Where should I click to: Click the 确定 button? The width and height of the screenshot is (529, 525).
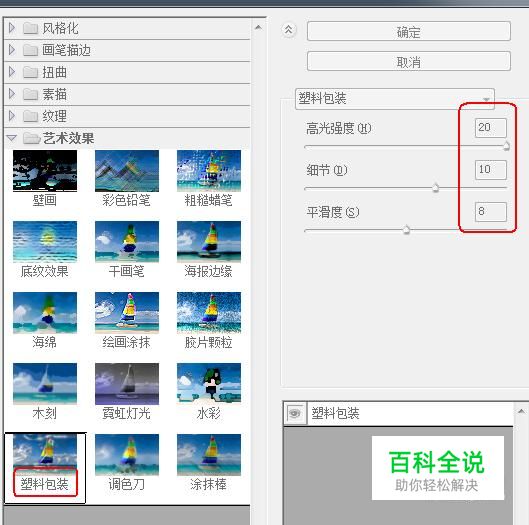click(409, 31)
